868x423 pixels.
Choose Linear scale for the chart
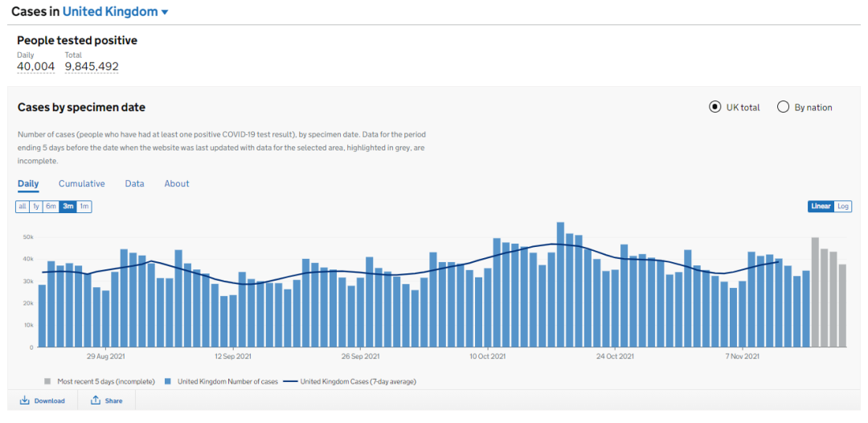click(821, 207)
